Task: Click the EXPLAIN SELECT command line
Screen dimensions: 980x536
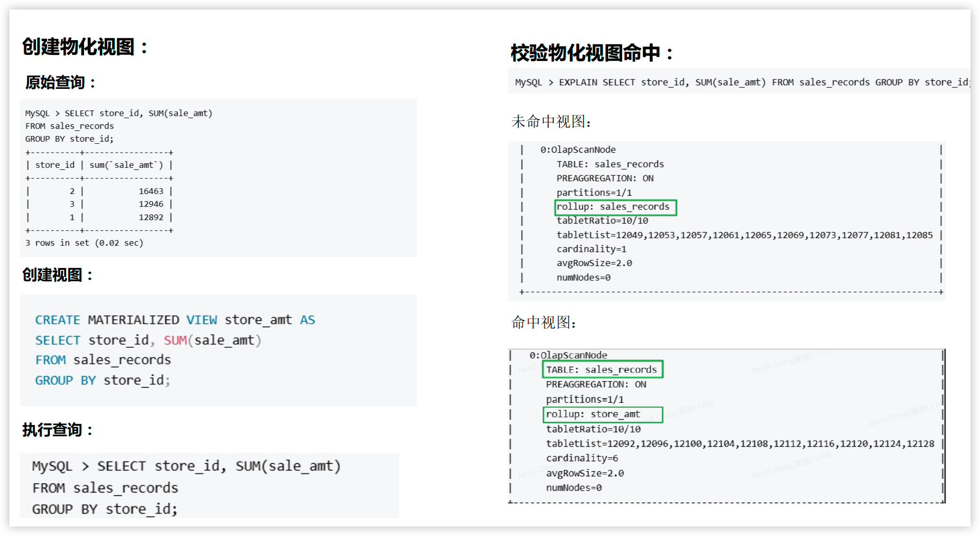Action: (740, 82)
